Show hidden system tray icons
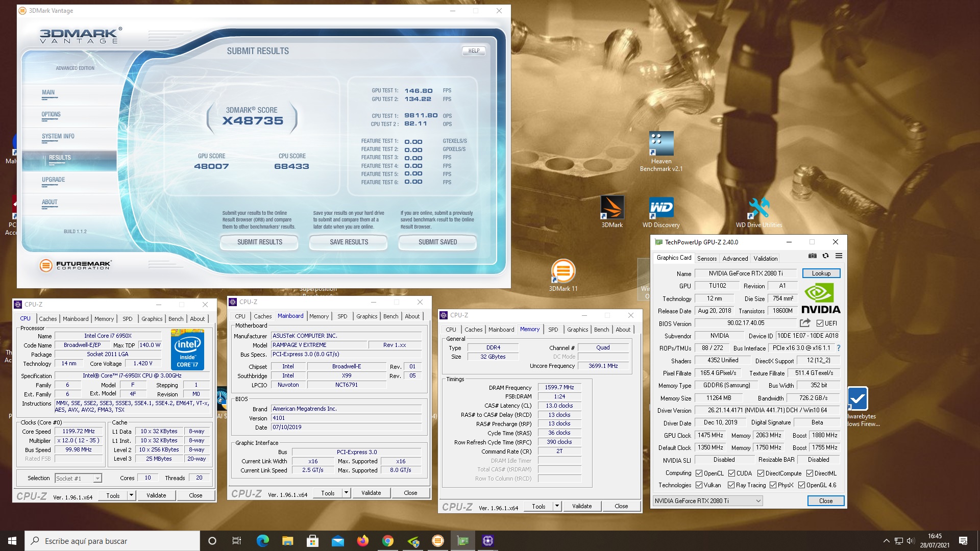Viewport: 980px width, 551px height. click(886, 541)
